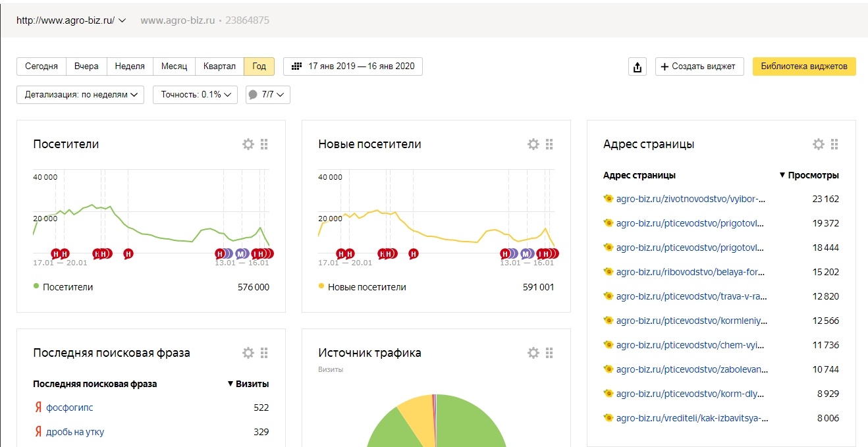Screen dimensions: 868x447
Task: Open settings gear of Новые посетители widget
Action: 533,144
